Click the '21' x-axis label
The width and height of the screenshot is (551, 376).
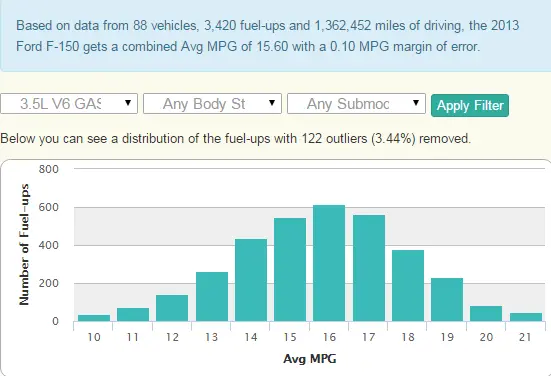pyautogui.click(x=525, y=337)
